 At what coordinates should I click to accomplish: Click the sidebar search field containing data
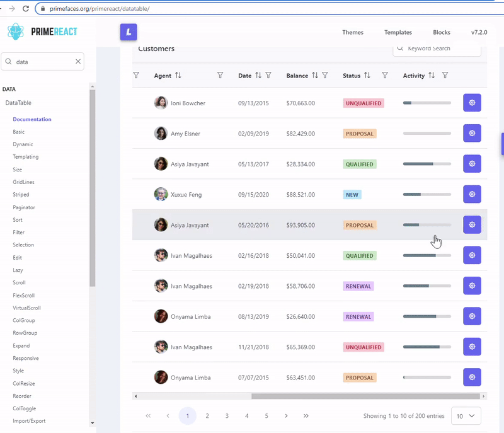pyautogui.click(x=42, y=61)
